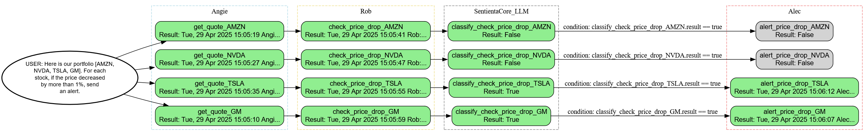This screenshot has width=868, height=135.
Task: Click the gray alert_price_drop_AMZN node
Action: point(794,31)
